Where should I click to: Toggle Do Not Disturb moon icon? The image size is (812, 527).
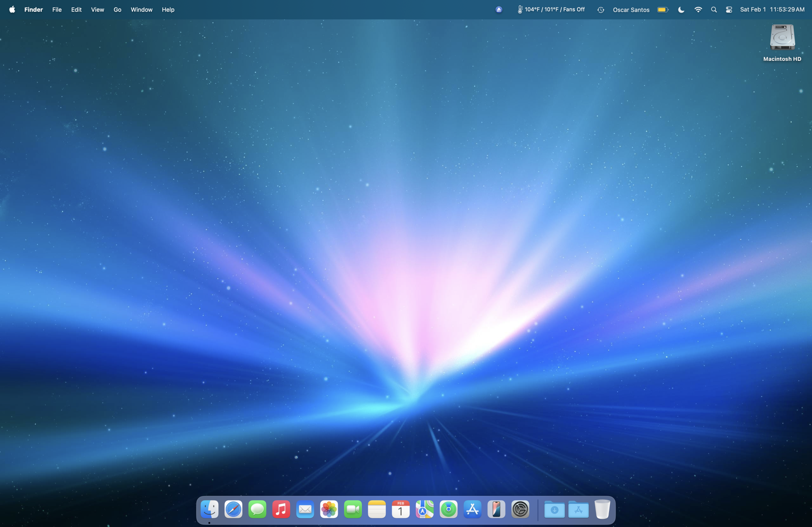680,9
